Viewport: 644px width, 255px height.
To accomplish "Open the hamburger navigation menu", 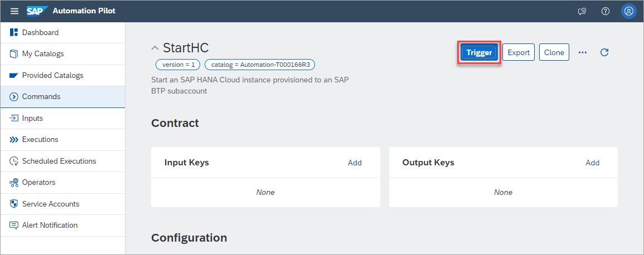I will (14, 11).
